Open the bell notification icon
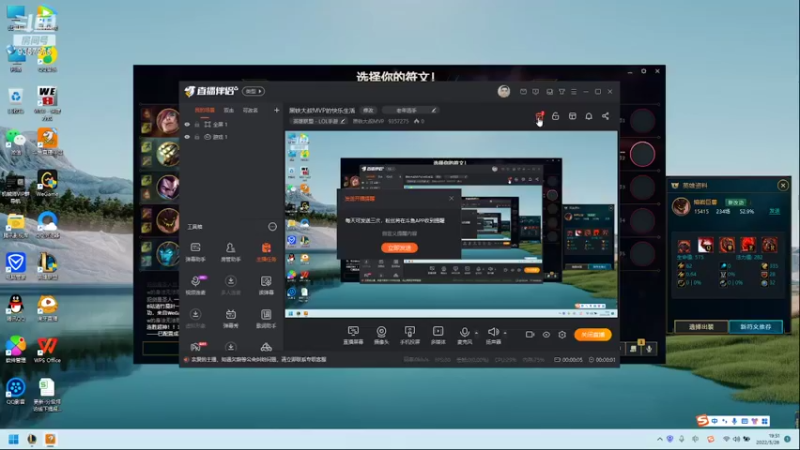The image size is (800, 450). pos(589,116)
